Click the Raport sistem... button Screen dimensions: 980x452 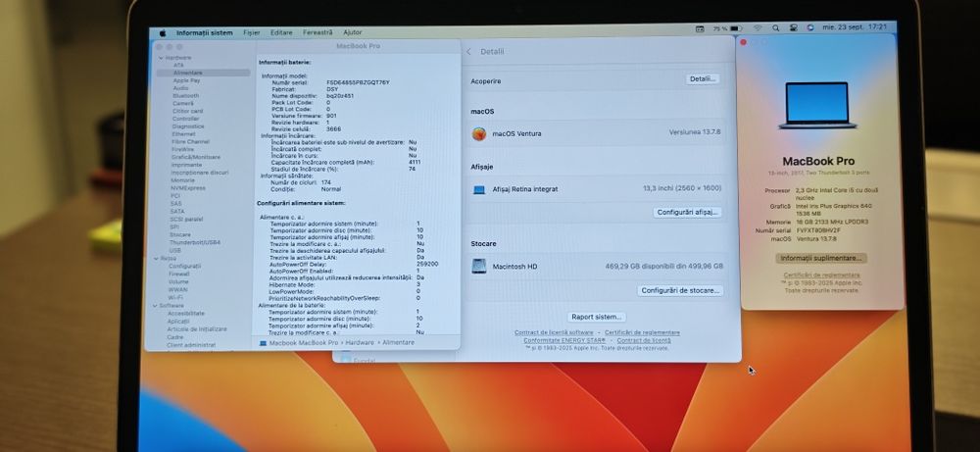[x=596, y=317]
